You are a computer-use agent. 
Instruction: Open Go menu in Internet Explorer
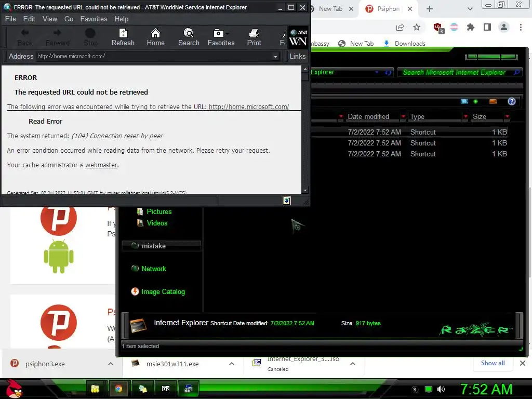coord(69,19)
